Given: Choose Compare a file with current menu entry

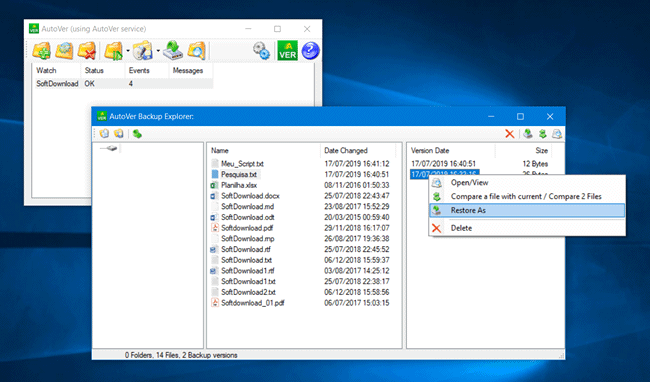Looking at the screenshot, I should tap(527, 197).
